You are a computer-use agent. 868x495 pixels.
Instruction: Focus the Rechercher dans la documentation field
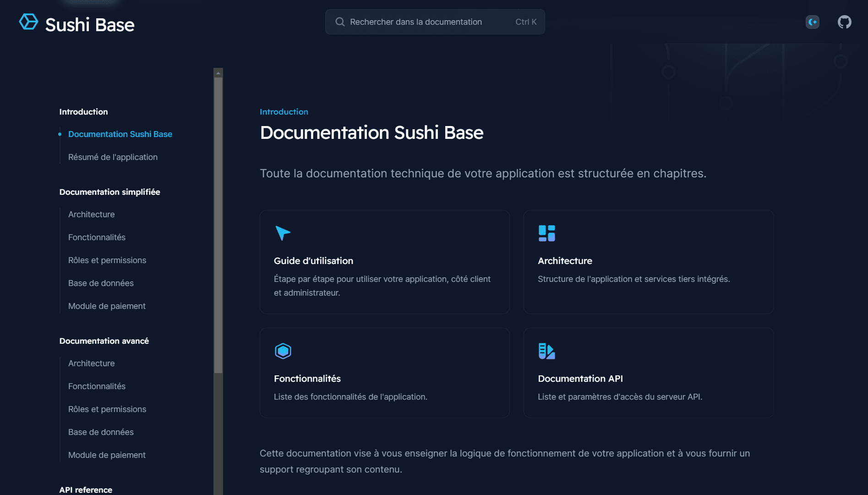[426, 22]
